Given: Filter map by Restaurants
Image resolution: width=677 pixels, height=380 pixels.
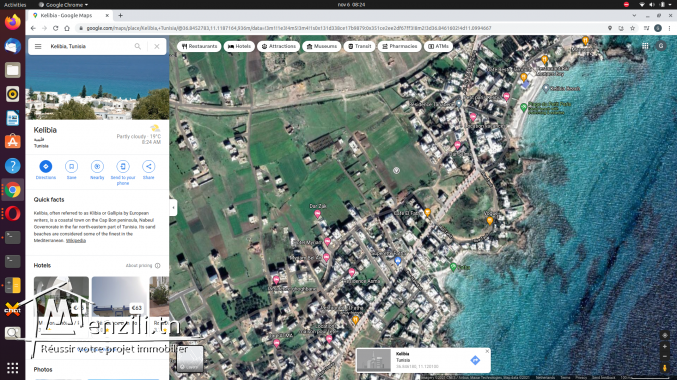Looking at the screenshot, I should point(199,46).
